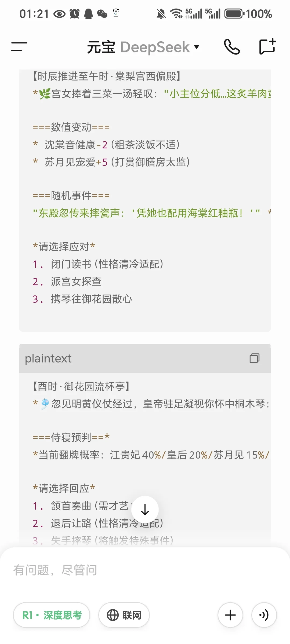Tap option 2 派宫女探查 line
This screenshot has height=644, width=290.
pyautogui.click(x=67, y=281)
